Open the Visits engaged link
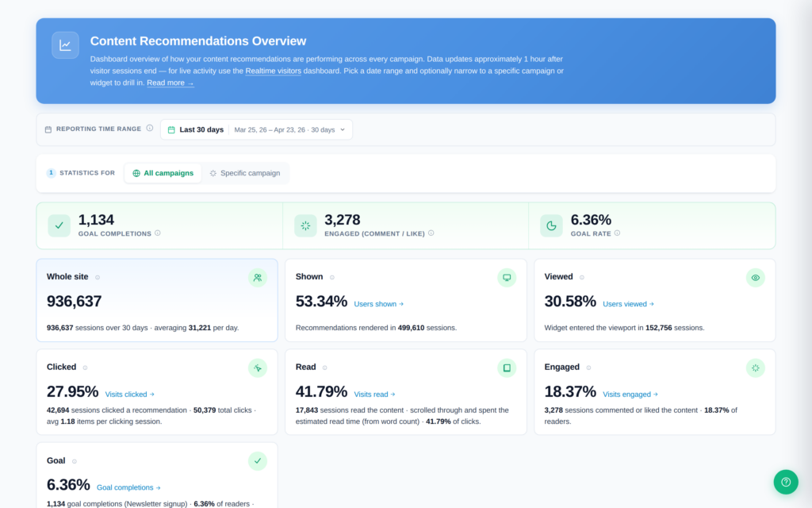812x508 pixels. (630, 394)
